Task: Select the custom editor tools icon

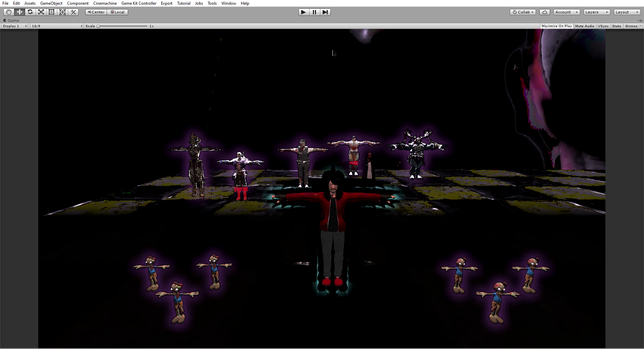Action: coord(73,12)
